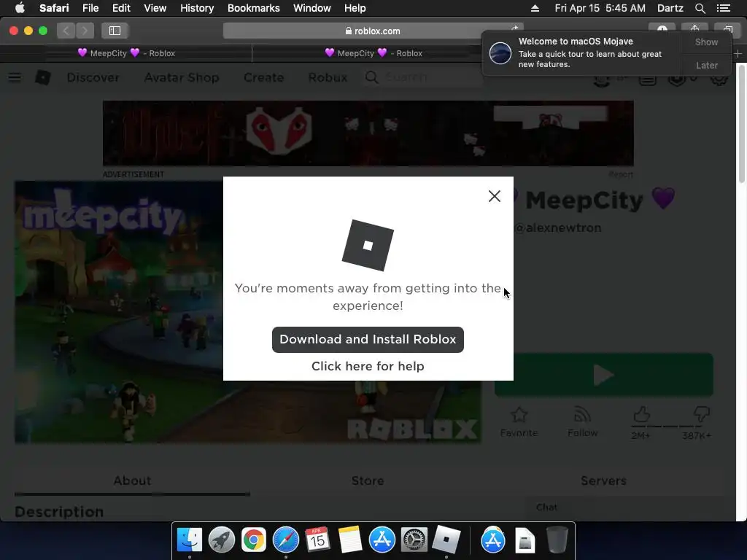Go back with Safari back arrow
The image size is (747, 560).
click(x=66, y=31)
